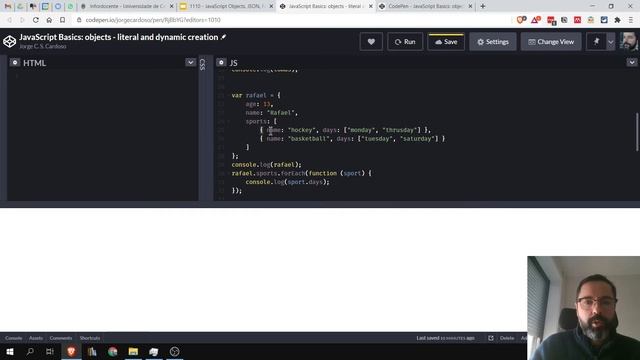Love this pen with heart button
The width and height of the screenshot is (640, 360).
371,42
